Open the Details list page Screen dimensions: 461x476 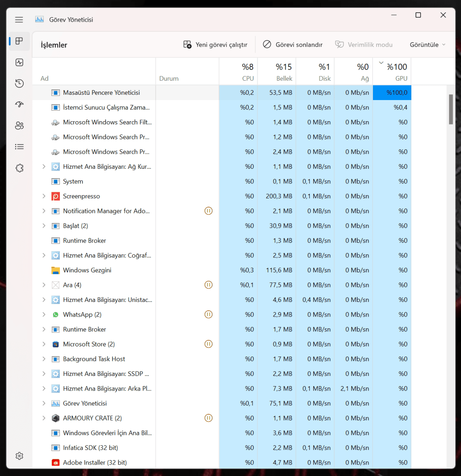19,147
